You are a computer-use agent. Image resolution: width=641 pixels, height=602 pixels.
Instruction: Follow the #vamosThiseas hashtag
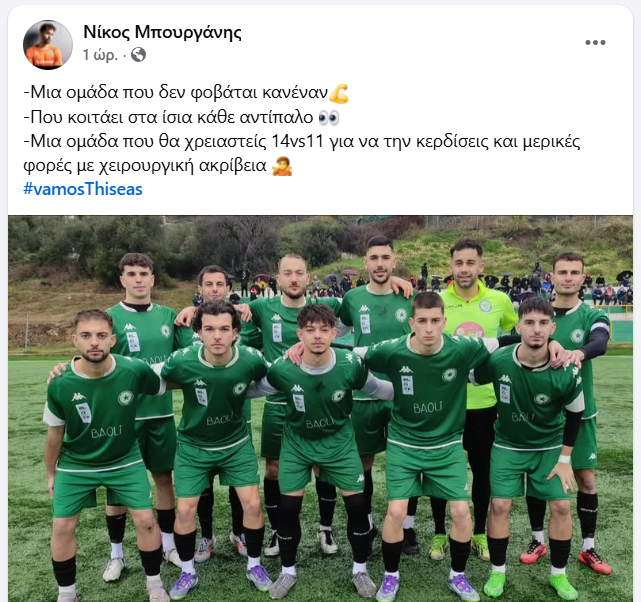[83, 189]
